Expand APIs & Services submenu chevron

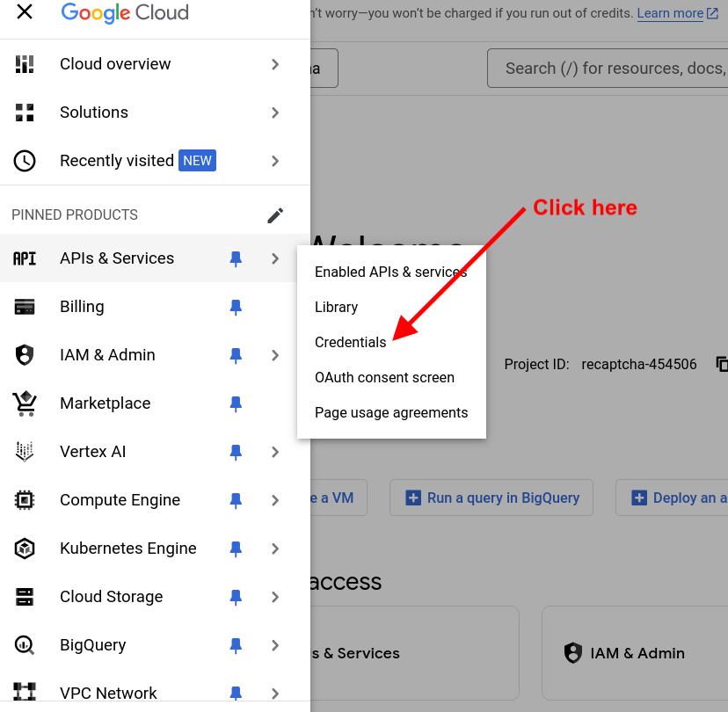[x=275, y=258]
